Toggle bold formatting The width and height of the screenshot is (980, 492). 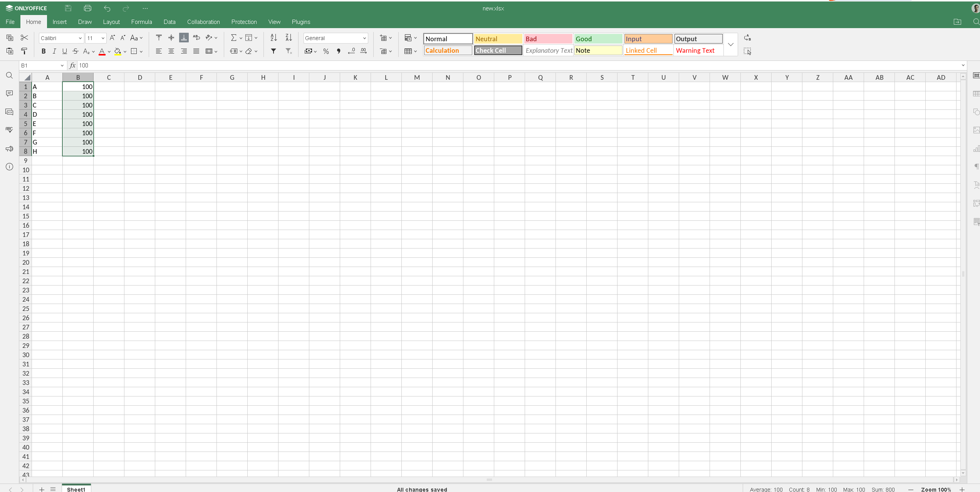point(44,51)
